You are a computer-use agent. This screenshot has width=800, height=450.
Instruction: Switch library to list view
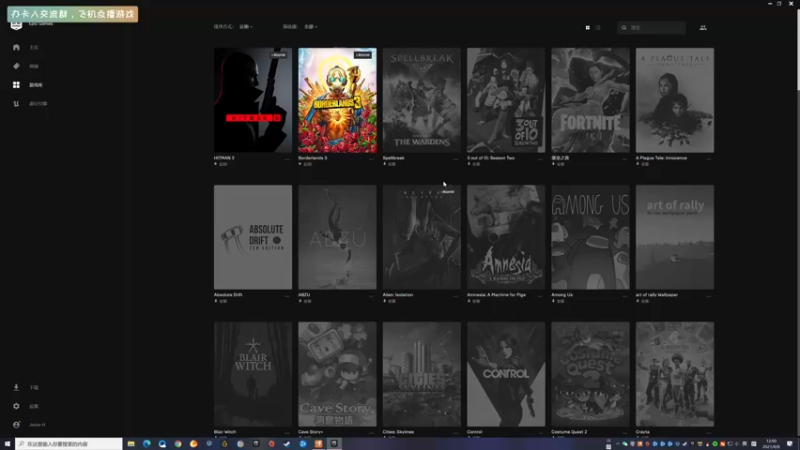598,28
